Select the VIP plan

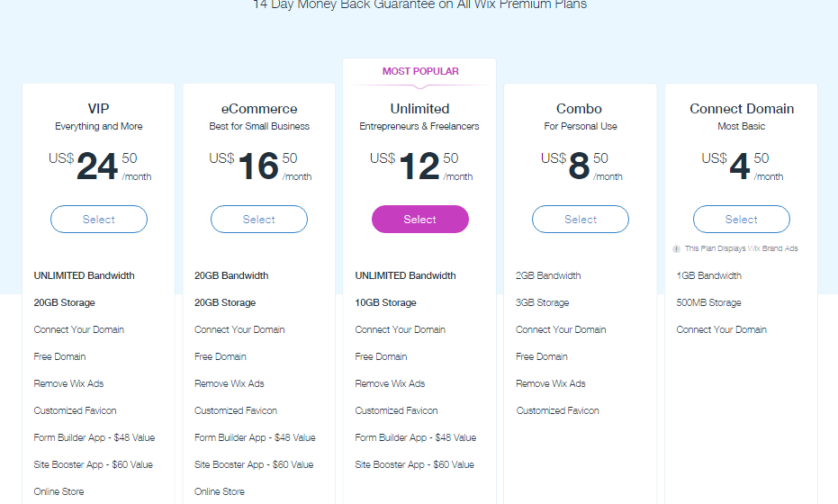point(99,219)
